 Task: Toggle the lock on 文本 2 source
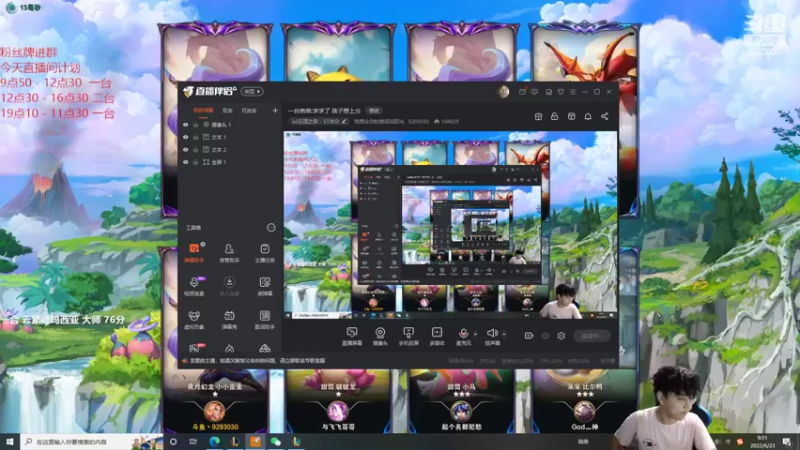(195, 149)
